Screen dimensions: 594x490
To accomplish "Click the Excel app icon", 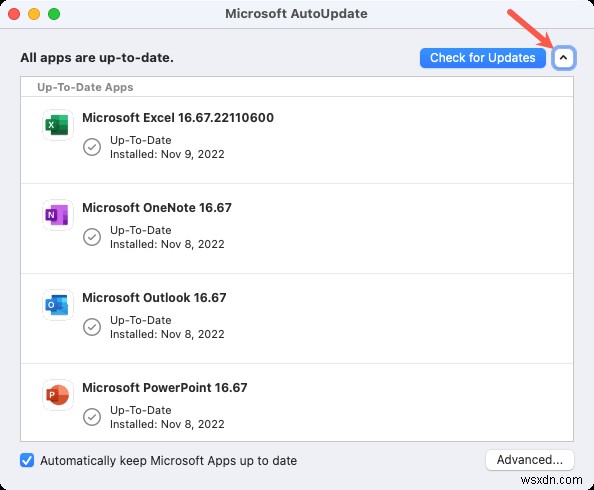I will (x=58, y=125).
